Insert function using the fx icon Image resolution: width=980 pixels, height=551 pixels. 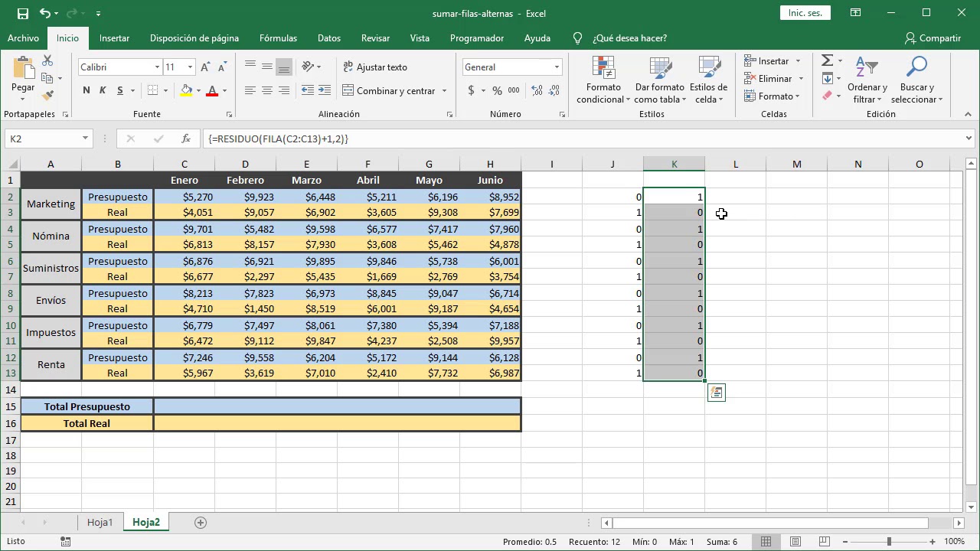click(x=186, y=139)
